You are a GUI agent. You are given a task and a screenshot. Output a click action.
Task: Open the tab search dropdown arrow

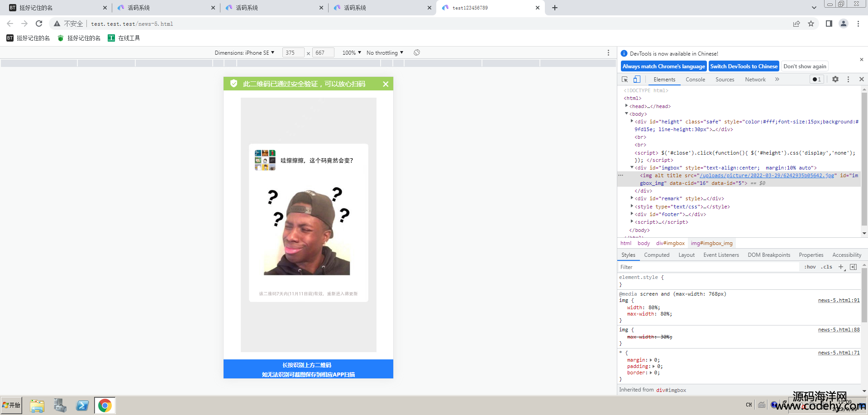click(x=814, y=8)
